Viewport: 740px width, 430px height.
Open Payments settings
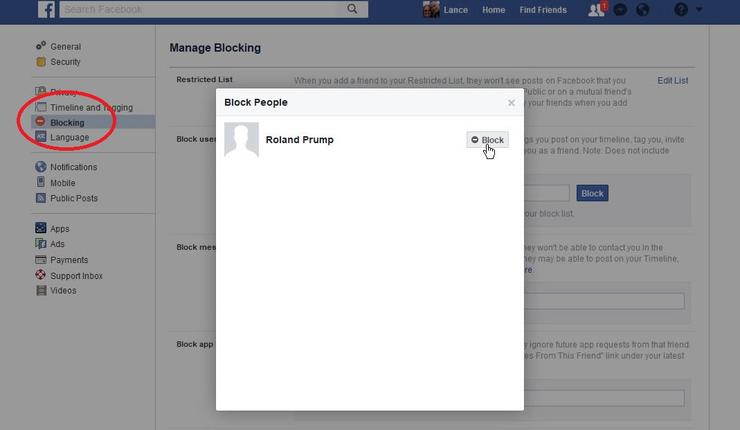coord(69,260)
